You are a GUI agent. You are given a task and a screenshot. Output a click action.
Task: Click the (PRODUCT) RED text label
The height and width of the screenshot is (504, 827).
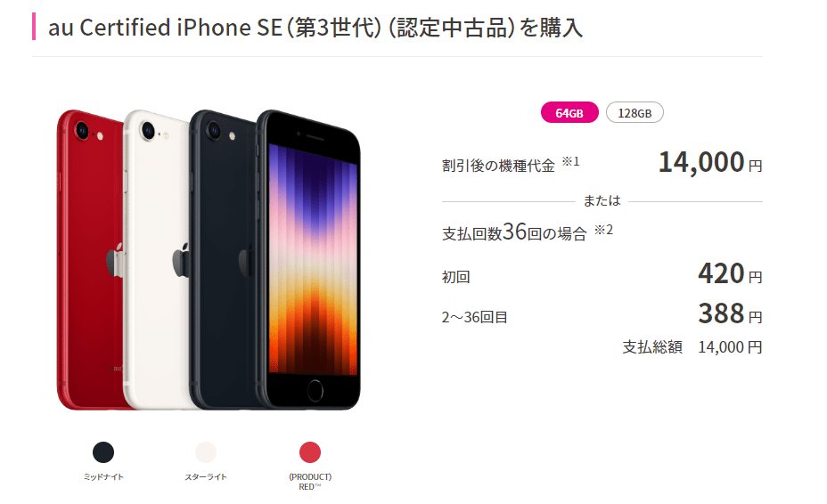tap(310, 482)
